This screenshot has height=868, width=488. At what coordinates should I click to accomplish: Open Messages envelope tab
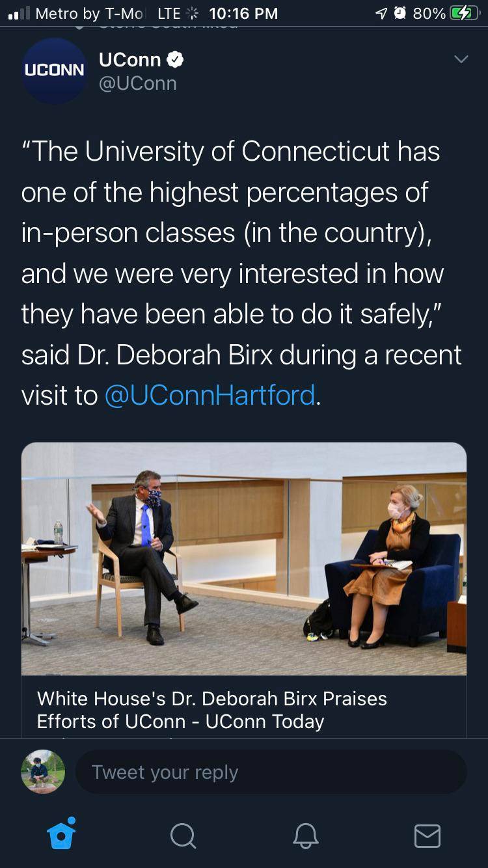pos(427,835)
